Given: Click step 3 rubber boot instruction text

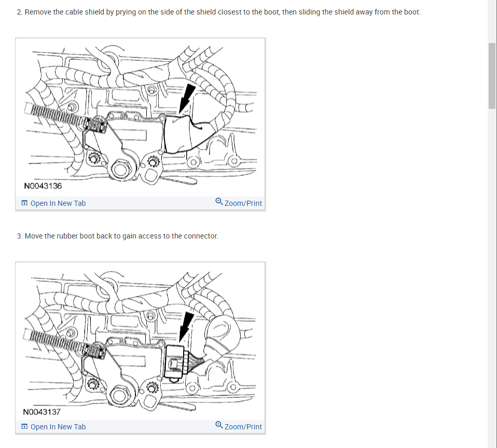Looking at the screenshot, I should pos(117,236).
